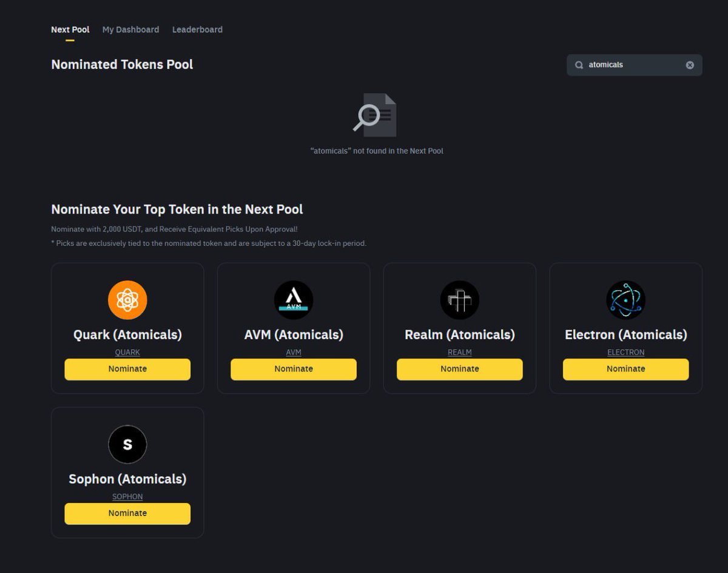
Task: Click the not-found document magnifier illustration
Action: point(375,114)
